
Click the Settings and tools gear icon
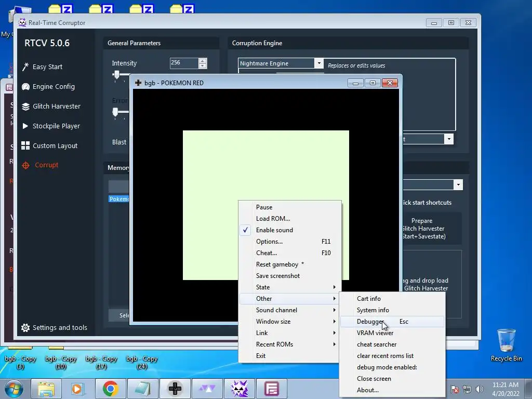[25, 328]
